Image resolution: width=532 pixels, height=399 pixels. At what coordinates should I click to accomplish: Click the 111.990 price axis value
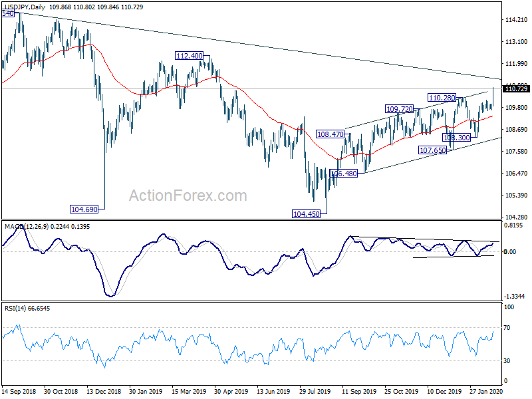click(517, 63)
